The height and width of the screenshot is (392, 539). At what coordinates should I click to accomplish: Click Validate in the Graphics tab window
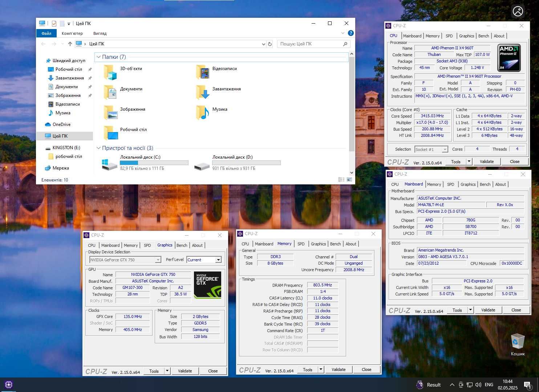(x=185, y=371)
